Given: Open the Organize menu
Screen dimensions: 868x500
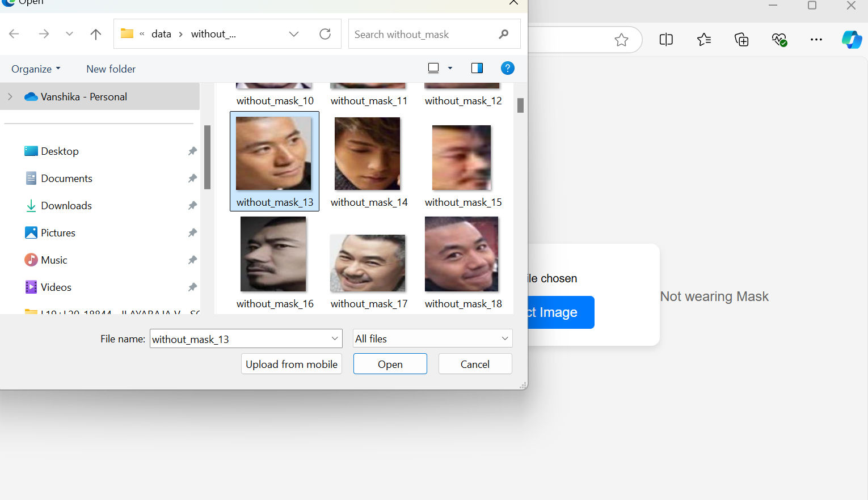Looking at the screenshot, I should click(x=36, y=69).
